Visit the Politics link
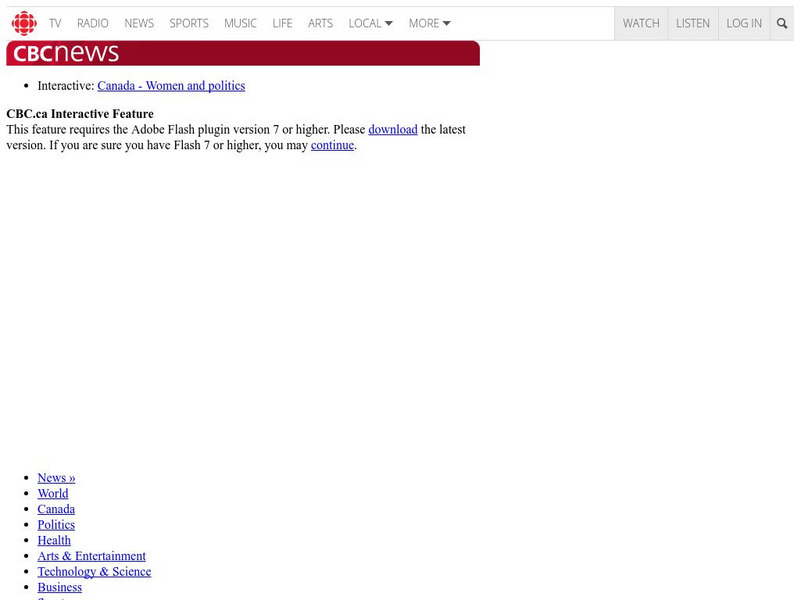This screenshot has height=600, width=794. pyautogui.click(x=56, y=525)
